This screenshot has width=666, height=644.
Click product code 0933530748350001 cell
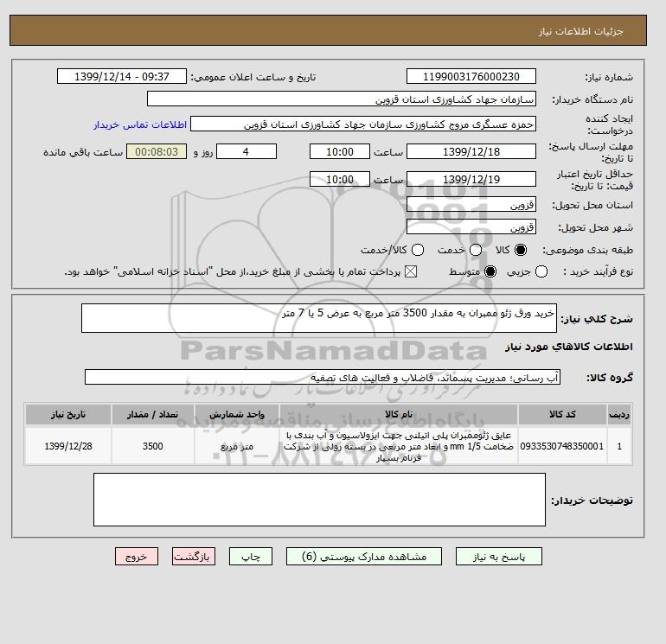click(x=562, y=446)
